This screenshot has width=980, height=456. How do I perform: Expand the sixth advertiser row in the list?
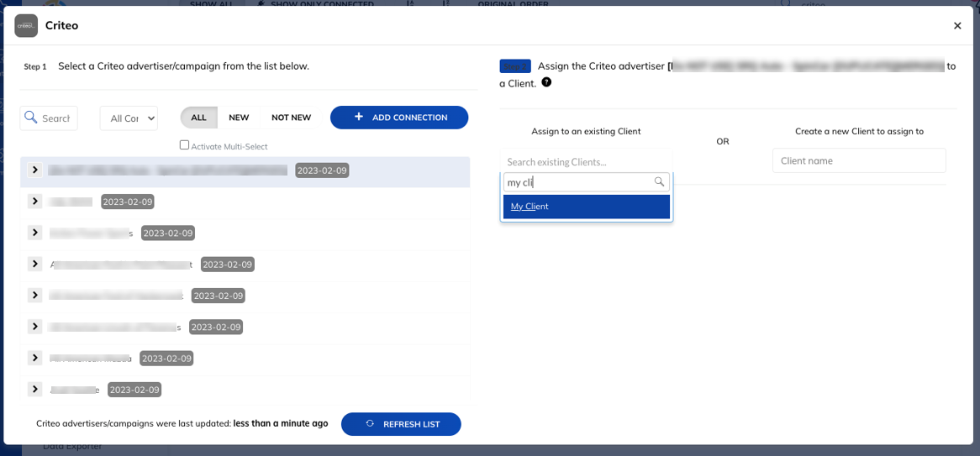[x=35, y=326]
